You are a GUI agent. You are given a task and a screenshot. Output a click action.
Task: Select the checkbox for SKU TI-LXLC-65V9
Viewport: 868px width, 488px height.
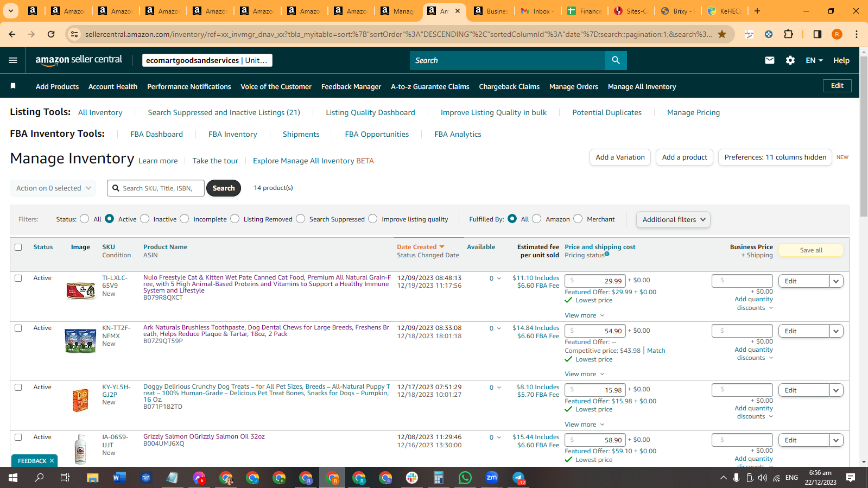coord(18,278)
